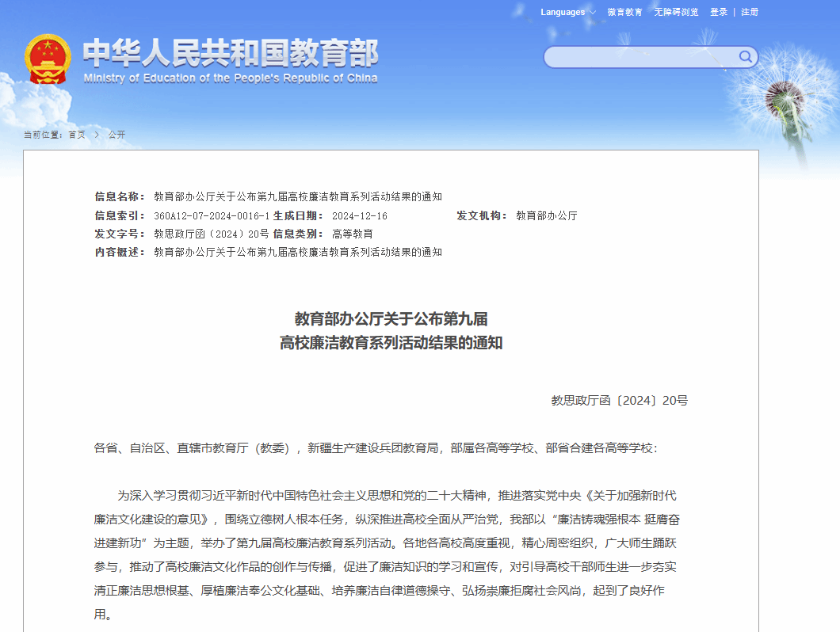Focus the site search input field

642,57
